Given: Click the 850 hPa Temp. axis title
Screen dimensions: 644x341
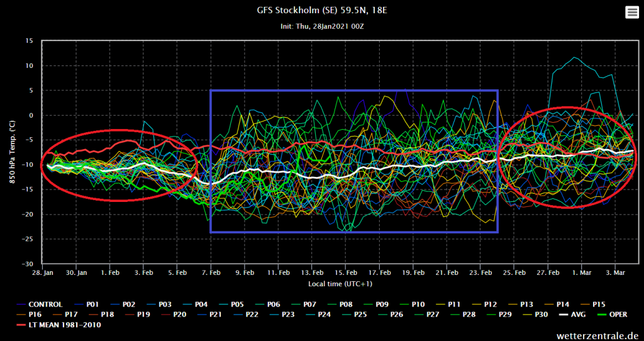Looking at the screenshot, I should point(13,152).
